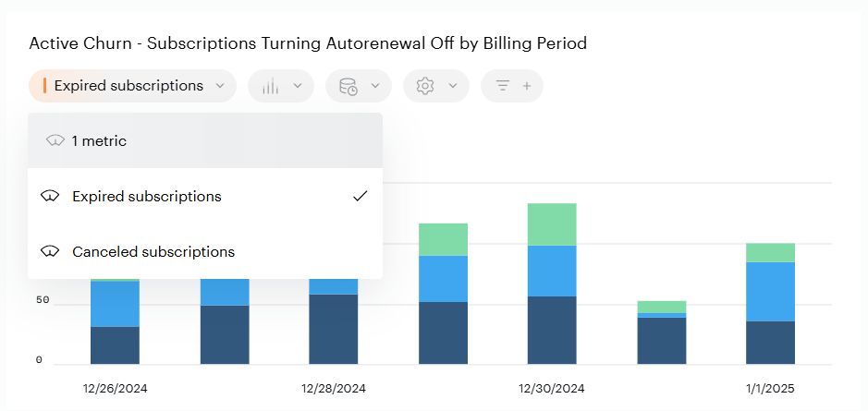Click the database clock icon

[348, 86]
